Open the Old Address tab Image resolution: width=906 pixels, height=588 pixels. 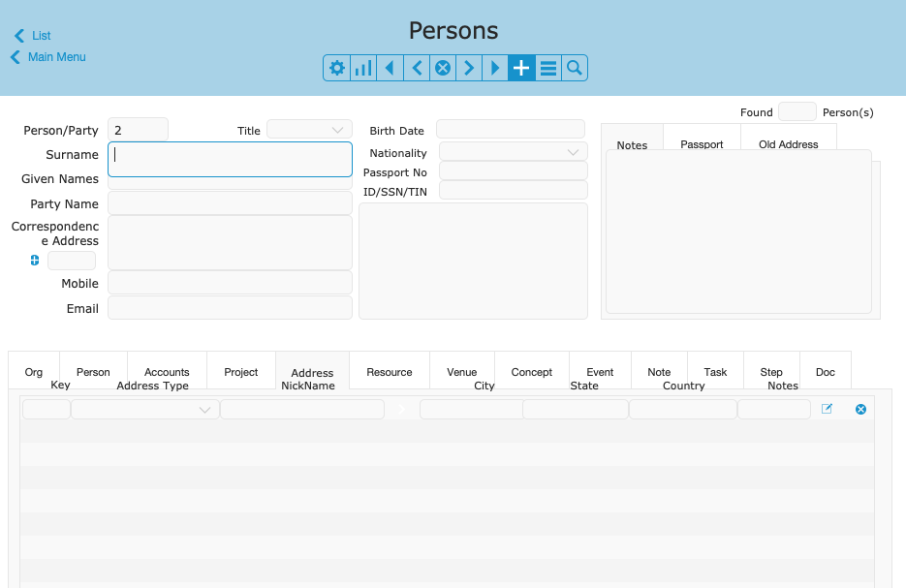(788, 144)
